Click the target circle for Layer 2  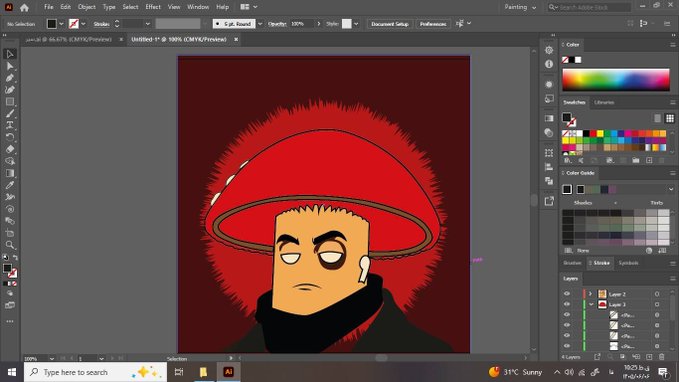coord(657,294)
